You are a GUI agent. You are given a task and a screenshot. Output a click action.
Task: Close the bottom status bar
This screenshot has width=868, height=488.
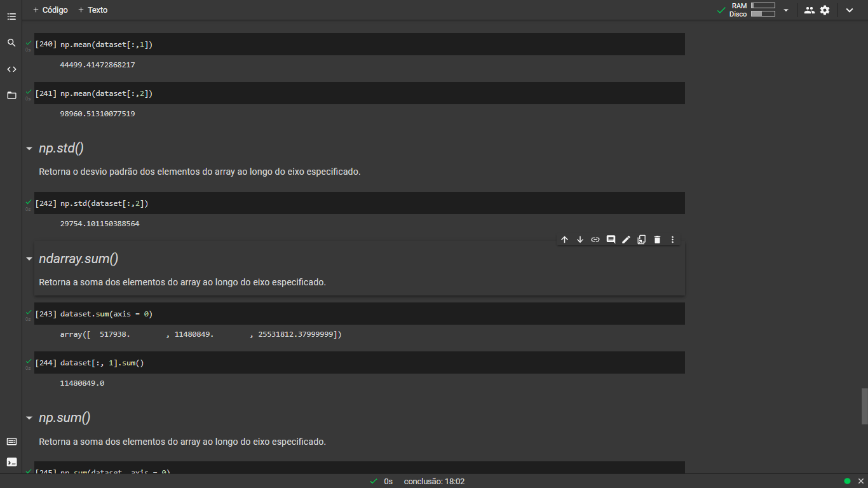pos(860,481)
